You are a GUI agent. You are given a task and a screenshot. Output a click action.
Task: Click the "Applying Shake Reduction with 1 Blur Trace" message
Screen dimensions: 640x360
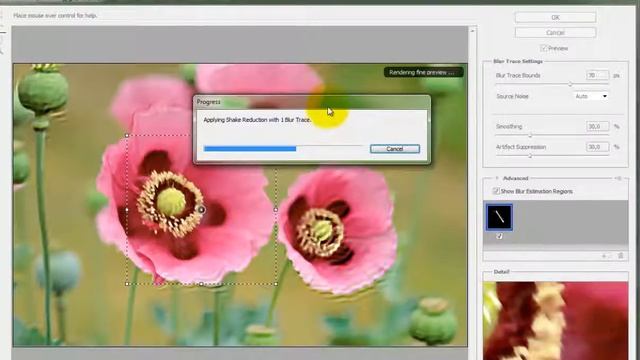tap(257, 120)
